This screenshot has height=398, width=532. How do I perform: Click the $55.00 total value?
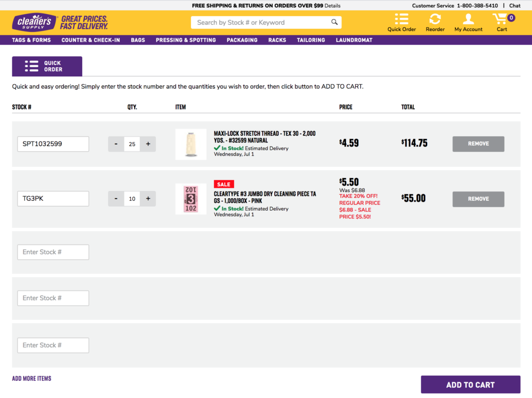pyautogui.click(x=413, y=198)
